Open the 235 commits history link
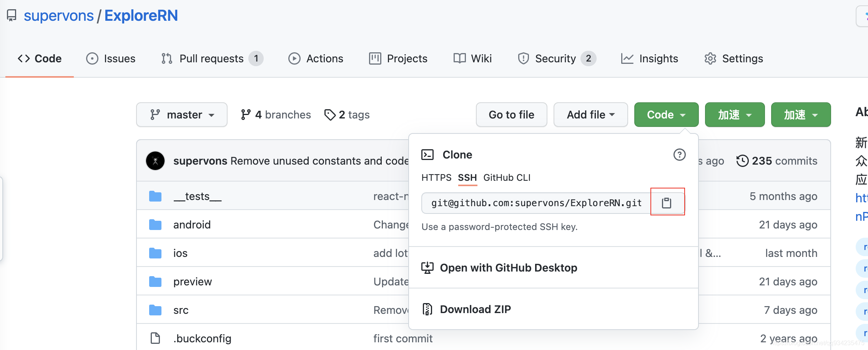The width and height of the screenshot is (868, 350). pos(777,161)
